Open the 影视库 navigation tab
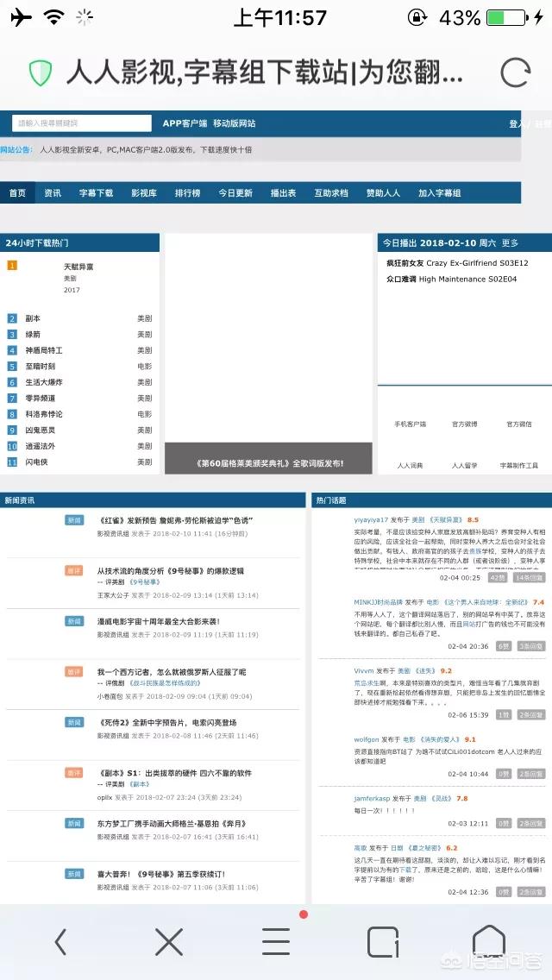This screenshot has width=552, height=980. [x=144, y=193]
